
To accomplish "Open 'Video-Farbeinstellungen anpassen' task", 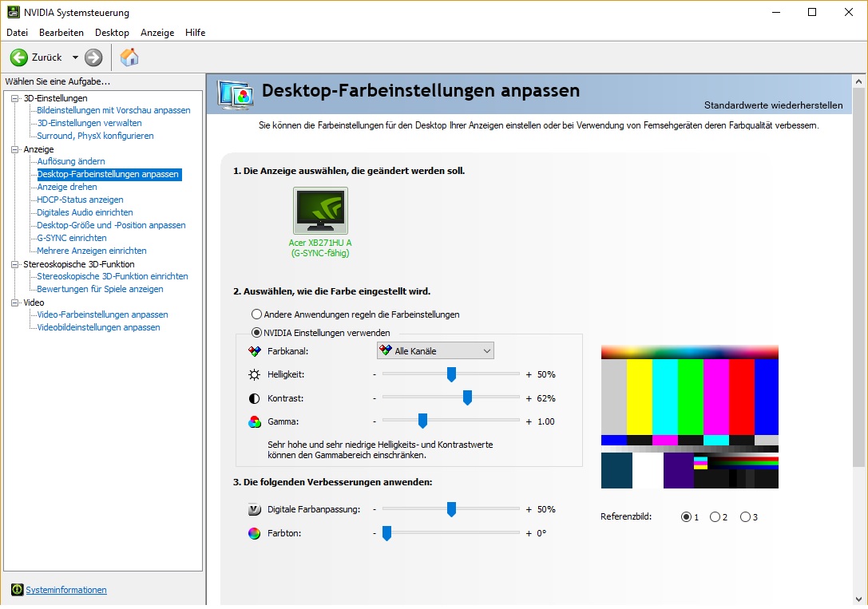I will [102, 314].
